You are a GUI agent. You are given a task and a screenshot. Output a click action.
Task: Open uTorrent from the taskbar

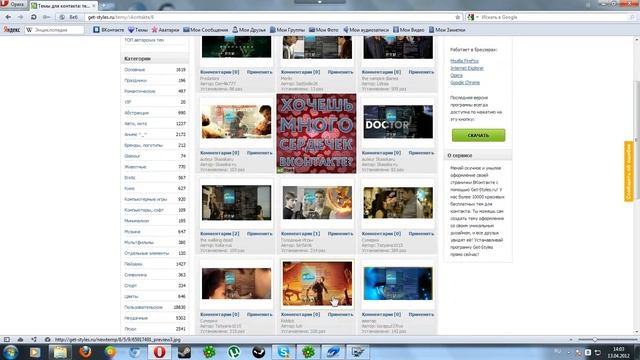234,352
